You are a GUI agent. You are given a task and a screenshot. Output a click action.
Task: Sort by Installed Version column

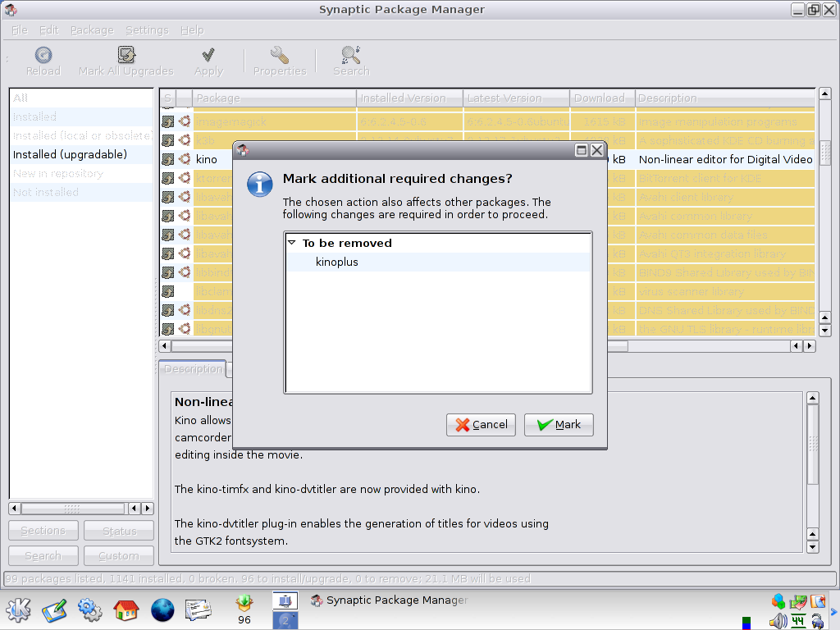point(409,98)
